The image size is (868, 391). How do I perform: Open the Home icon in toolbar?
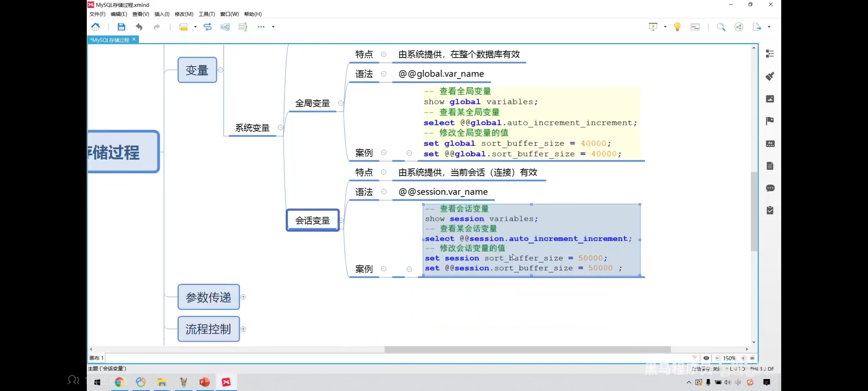96,27
